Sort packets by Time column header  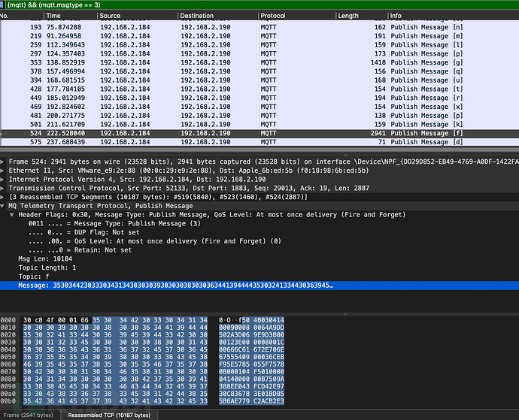click(70, 16)
